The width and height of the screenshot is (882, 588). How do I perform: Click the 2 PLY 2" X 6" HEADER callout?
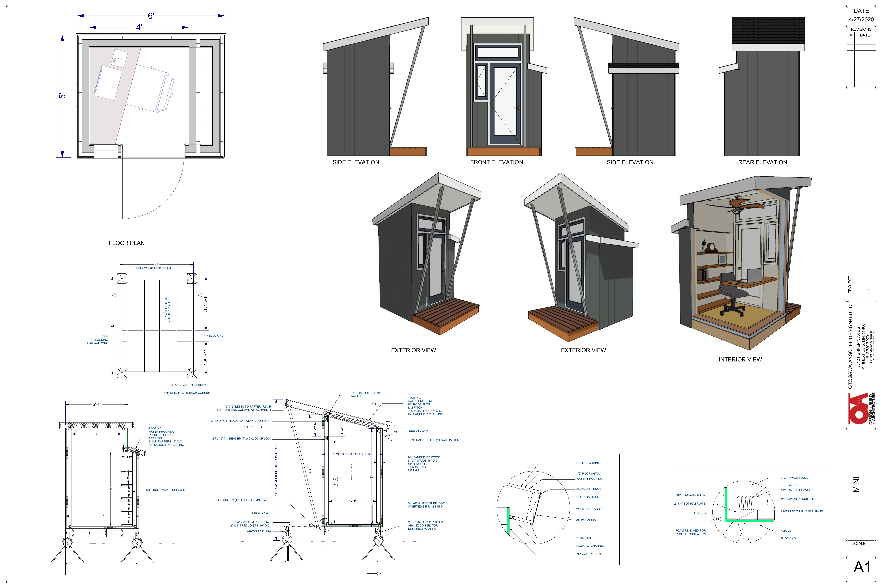240,421
